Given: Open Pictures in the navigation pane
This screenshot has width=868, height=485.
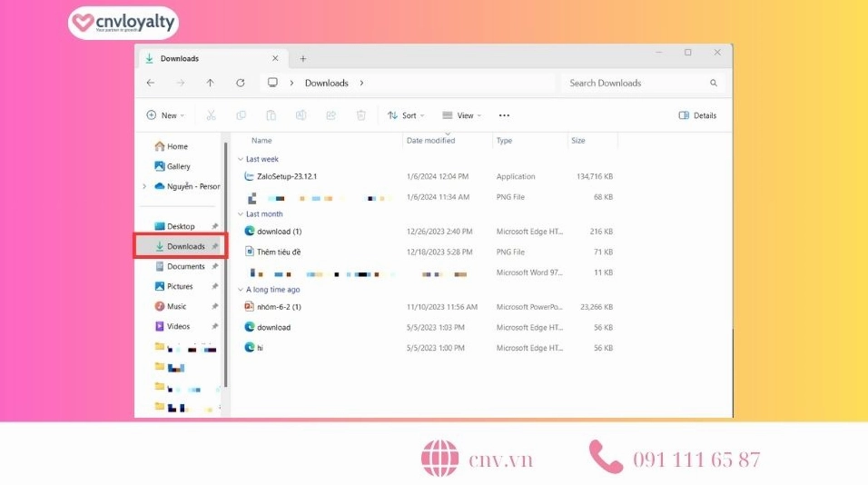Looking at the screenshot, I should tap(173, 286).
